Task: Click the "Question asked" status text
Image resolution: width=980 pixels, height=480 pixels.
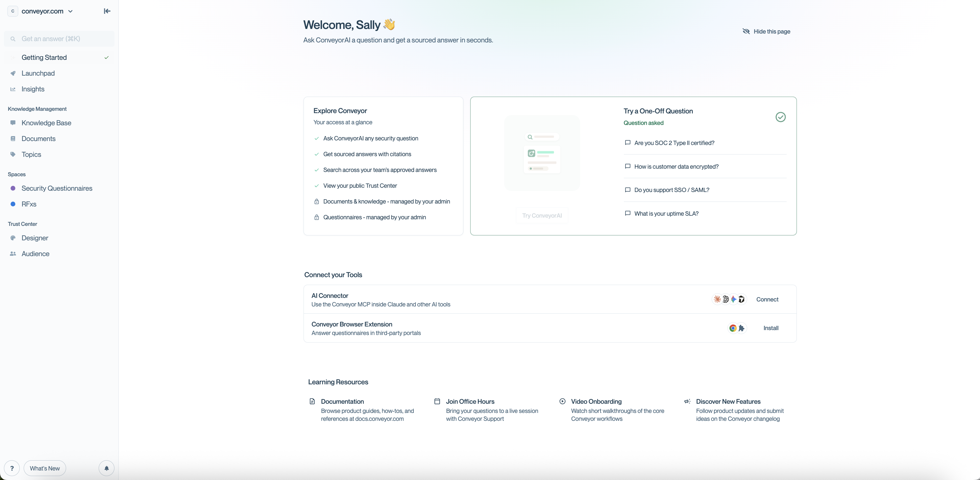Action: [x=643, y=123]
